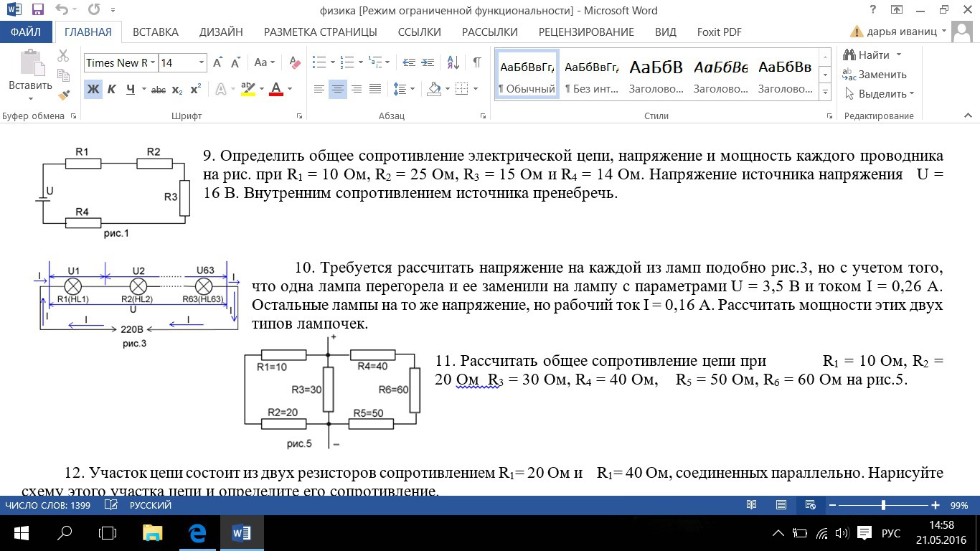Open Выделить select dropdown

click(x=880, y=94)
